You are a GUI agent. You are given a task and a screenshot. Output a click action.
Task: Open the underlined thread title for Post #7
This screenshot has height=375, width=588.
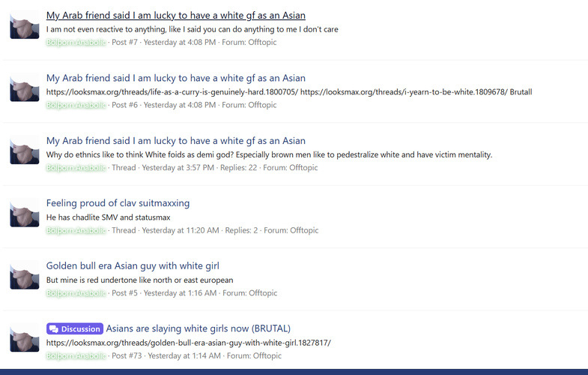point(176,16)
